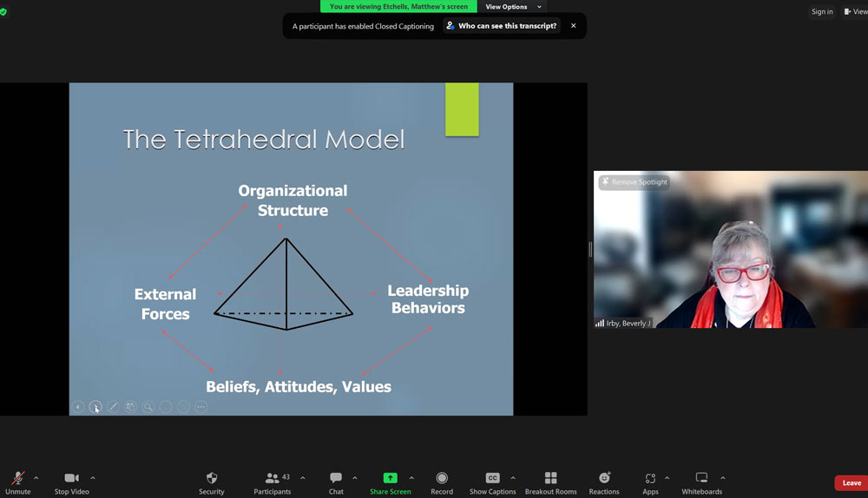Image resolution: width=868 pixels, height=498 pixels.
Task: Expand video options arrow next to Stop Video
Action: point(93,478)
